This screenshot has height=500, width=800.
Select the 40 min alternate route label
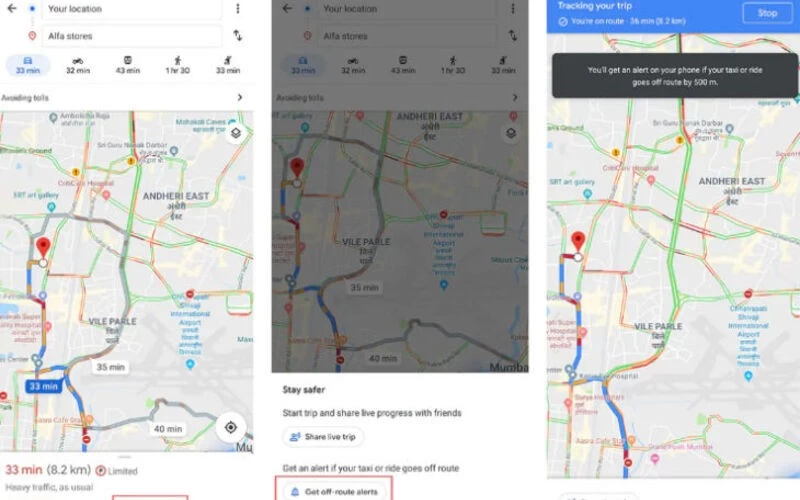coord(168,429)
